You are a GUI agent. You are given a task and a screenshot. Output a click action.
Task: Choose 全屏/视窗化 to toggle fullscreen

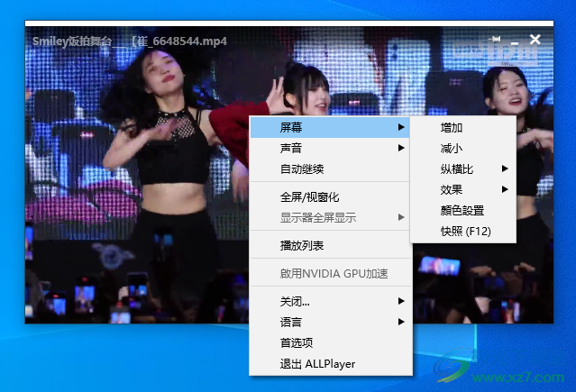tap(330, 197)
